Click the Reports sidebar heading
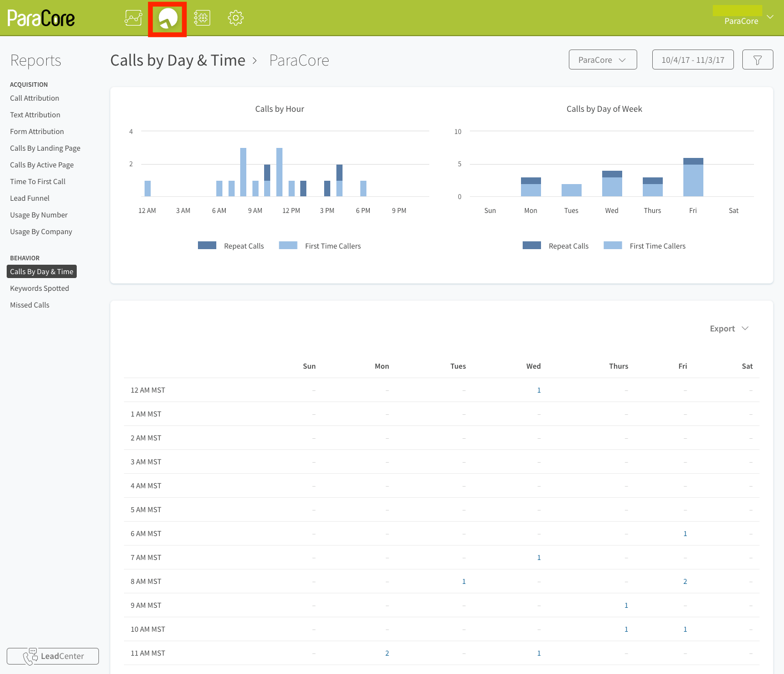This screenshot has height=674, width=784. pyautogui.click(x=36, y=60)
